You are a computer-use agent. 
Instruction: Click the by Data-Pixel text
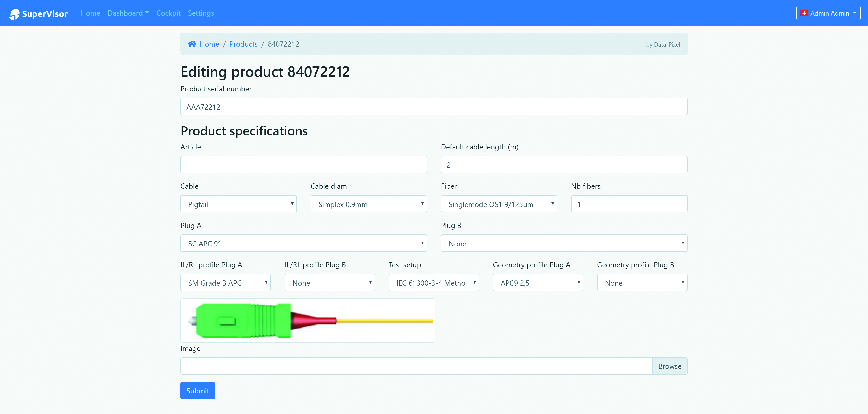663,45
